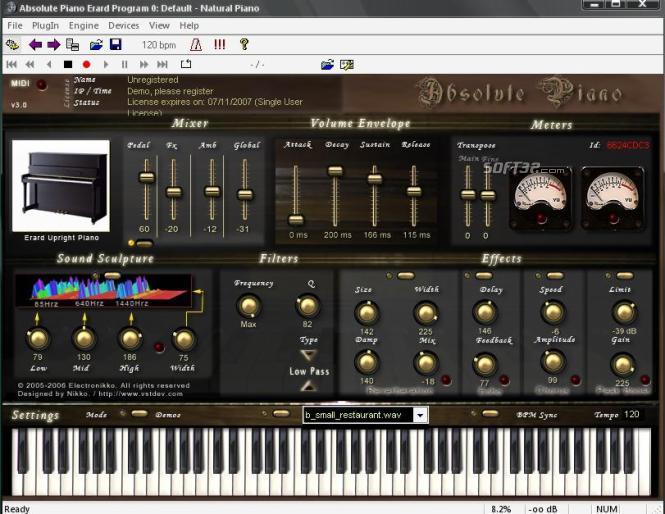Viewport: 665px width, 514px height.
Task: Click the Attack envelope slider handle
Action: (x=296, y=219)
